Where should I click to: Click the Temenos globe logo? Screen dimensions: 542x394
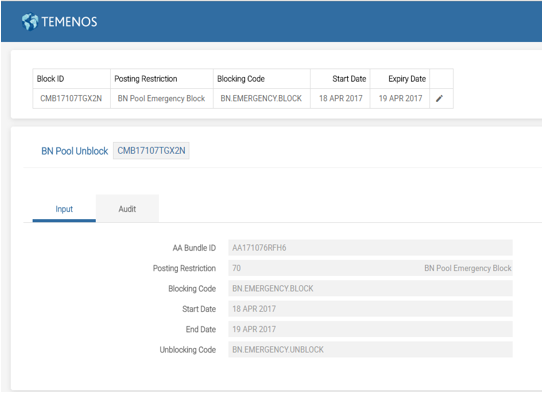(30, 22)
